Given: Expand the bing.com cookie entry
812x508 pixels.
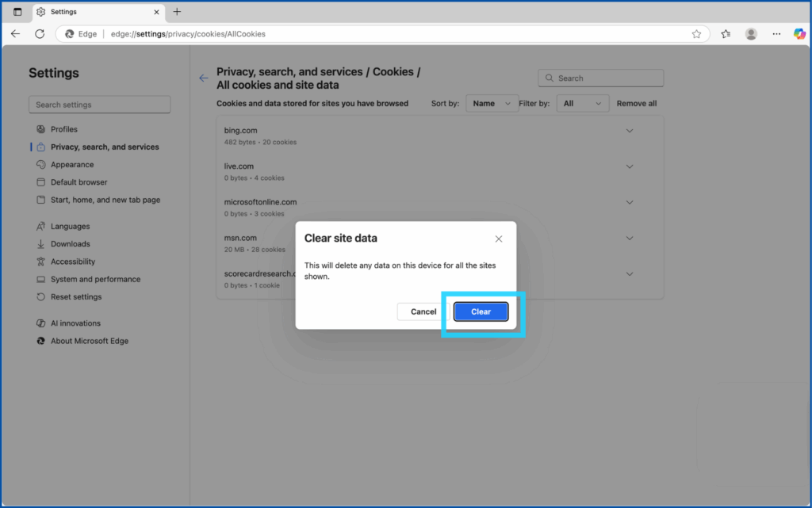Looking at the screenshot, I should (x=630, y=131).
